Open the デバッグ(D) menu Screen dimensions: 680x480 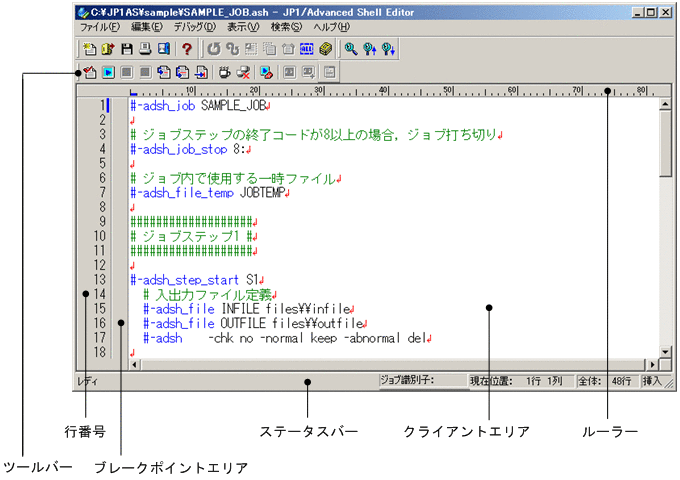[x=198, y=26]
